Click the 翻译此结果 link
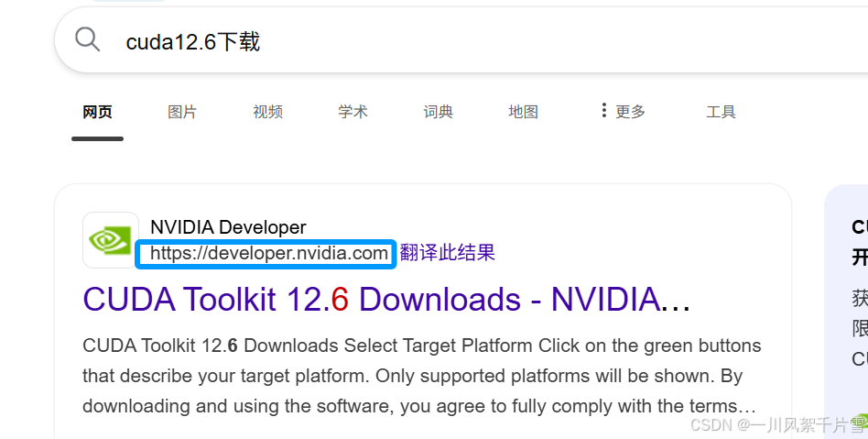The image size is (868, 439). [448, 253]
